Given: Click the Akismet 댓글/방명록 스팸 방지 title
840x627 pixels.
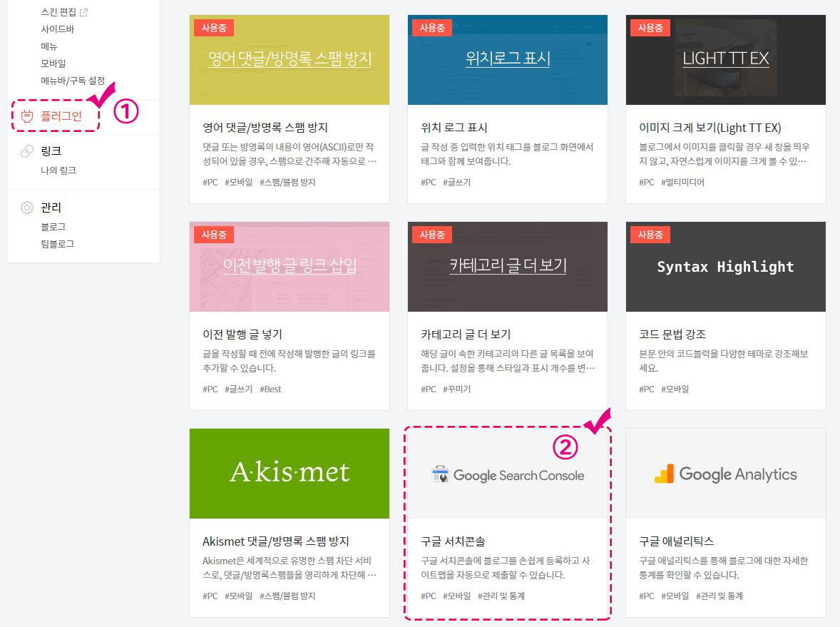Looking at the screenshot, I should [x=275, y=541].
